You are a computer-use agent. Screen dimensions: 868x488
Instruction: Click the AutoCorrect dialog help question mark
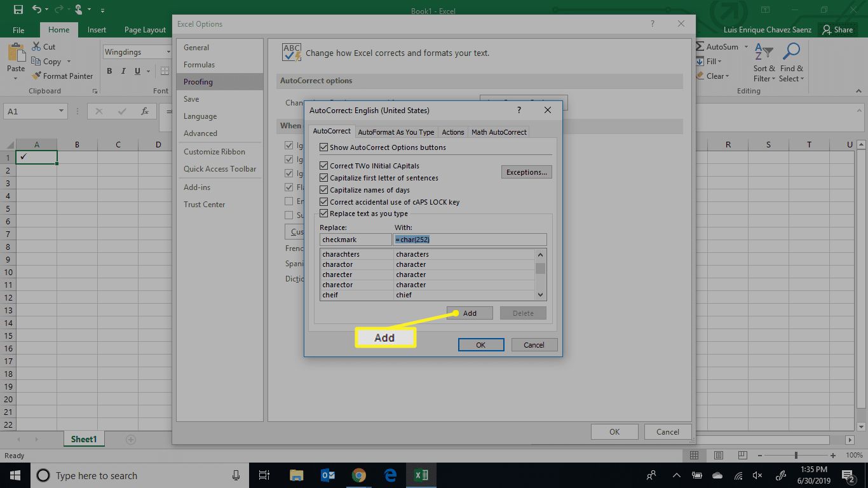(x=519, y=110)
